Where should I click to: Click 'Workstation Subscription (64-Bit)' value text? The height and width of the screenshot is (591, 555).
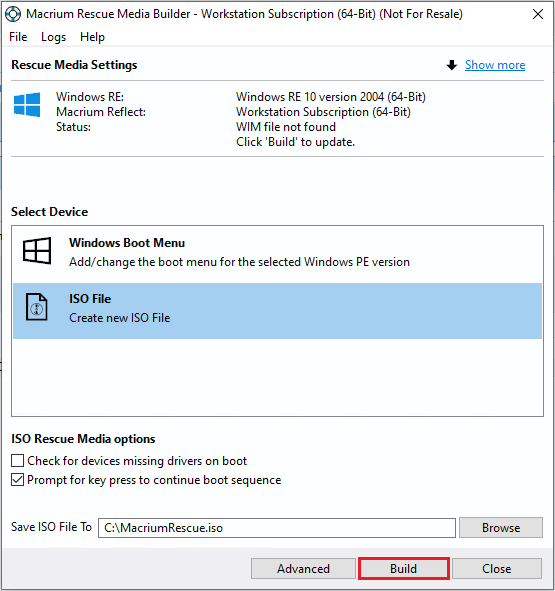(323, 112)
